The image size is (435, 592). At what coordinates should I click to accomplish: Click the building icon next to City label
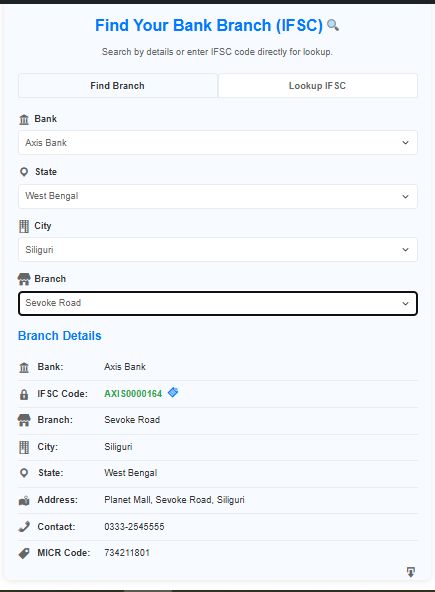click(x=24, y=226)
